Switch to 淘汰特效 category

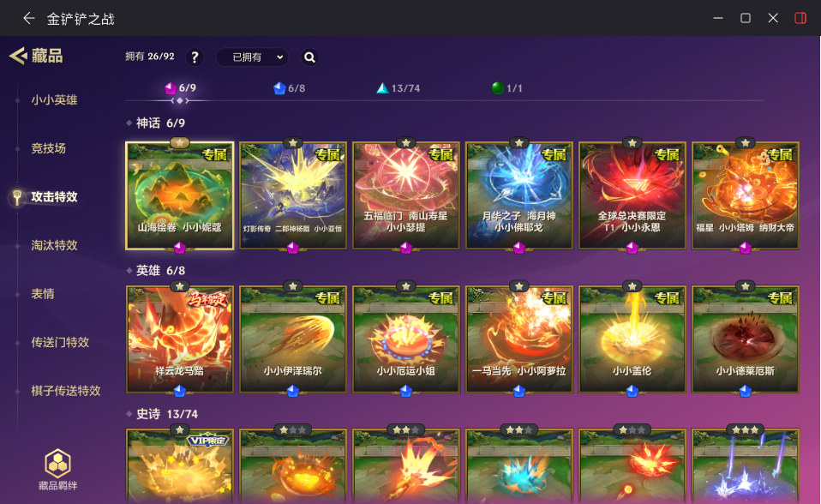(54, 245)
